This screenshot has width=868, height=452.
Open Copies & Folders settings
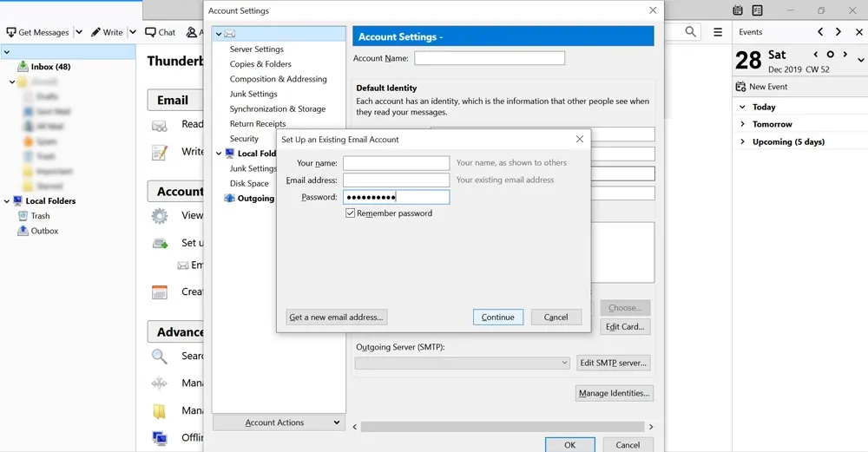(260, 64)
